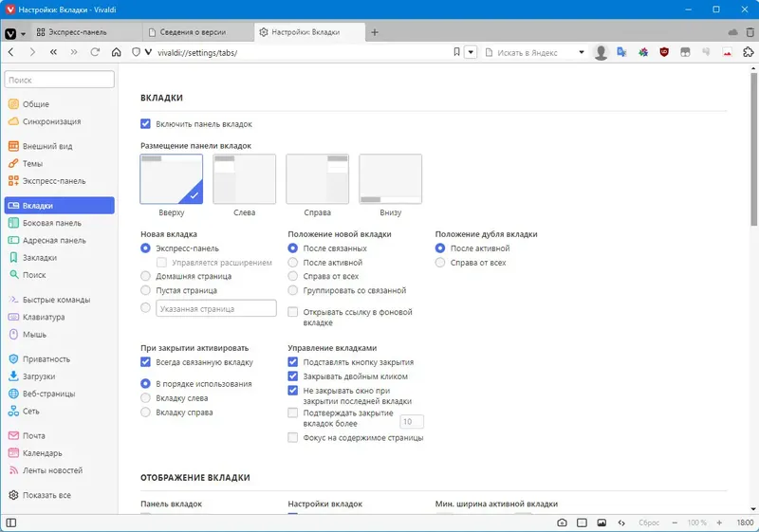759x532 pixels.
Task: Select Домашняя страница radio button
Action: (145, 276)
